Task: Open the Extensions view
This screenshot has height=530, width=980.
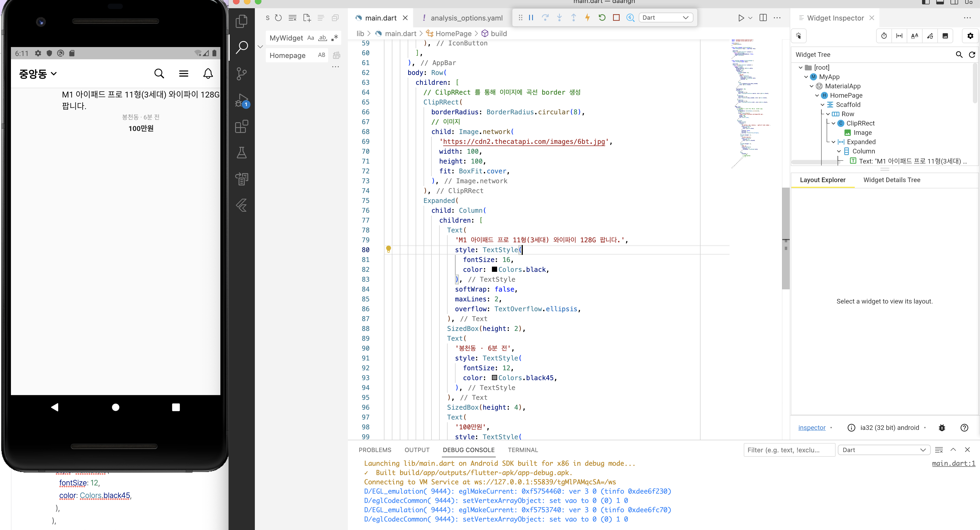Action: (241, 126)
